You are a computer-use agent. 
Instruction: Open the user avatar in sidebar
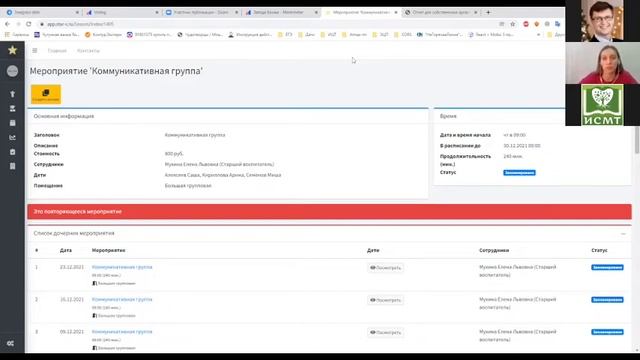tap(12, 71)
